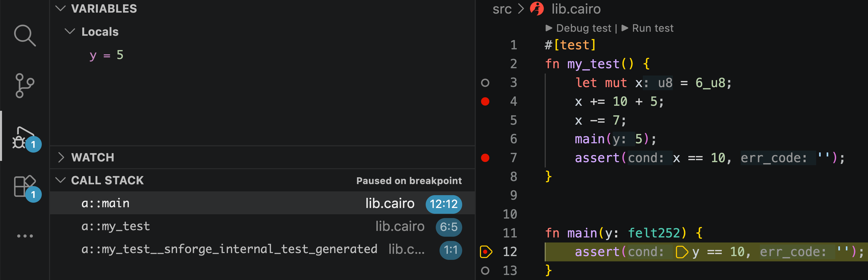Click the inline breakpoint marker before y
The width and height of the screenshot is (868, 280).
coord(682,252)
